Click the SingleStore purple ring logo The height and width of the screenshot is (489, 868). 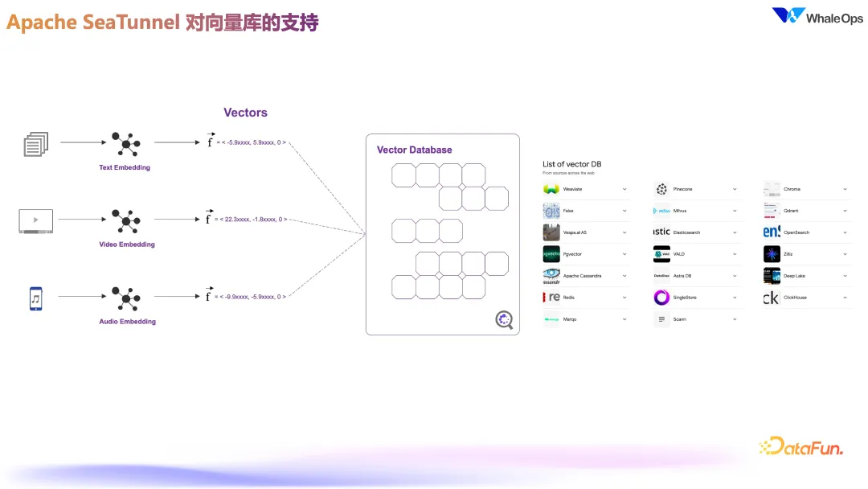(x=661, y=298)
